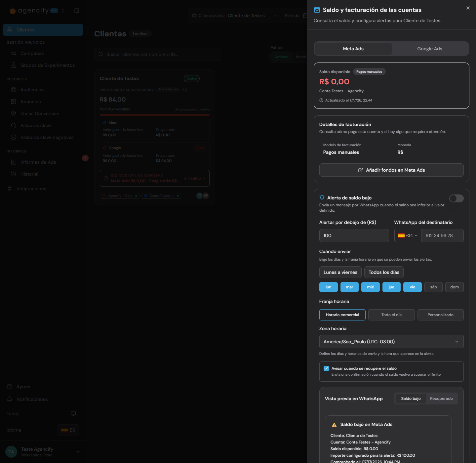This screenshot has height=463, width=476.
Task: Open the Zona horaria dropdown
Action: (x=391, y=342)
